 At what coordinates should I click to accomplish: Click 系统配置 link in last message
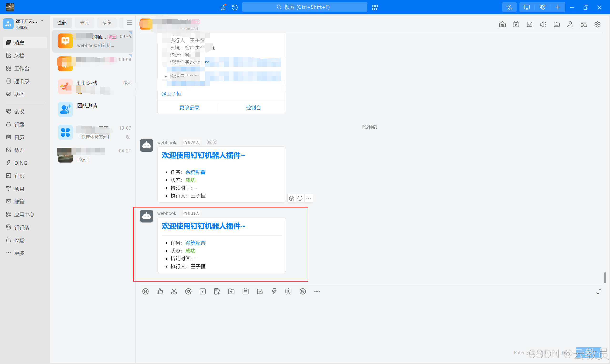pos(195,243)
